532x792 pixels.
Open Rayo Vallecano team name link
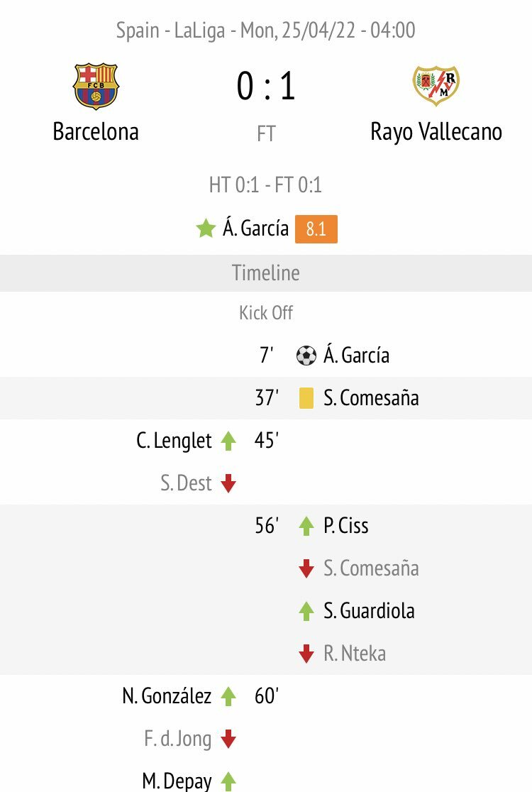click(x=436, y=132)
